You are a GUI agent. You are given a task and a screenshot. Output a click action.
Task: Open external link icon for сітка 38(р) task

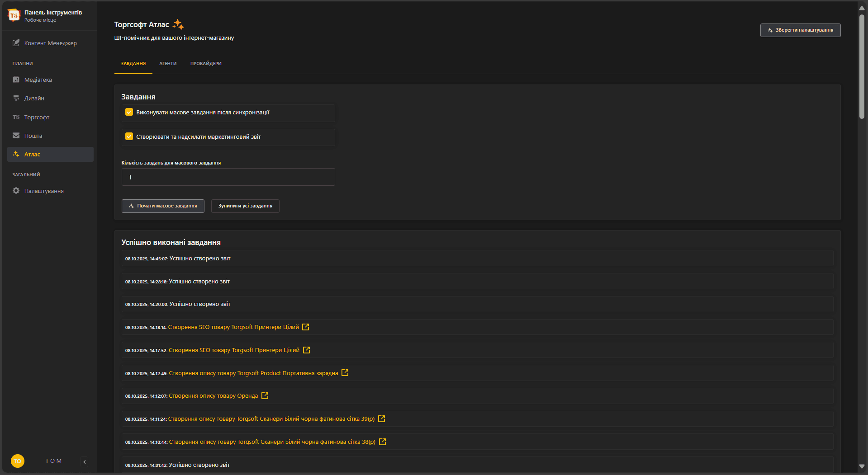[383, 442]
